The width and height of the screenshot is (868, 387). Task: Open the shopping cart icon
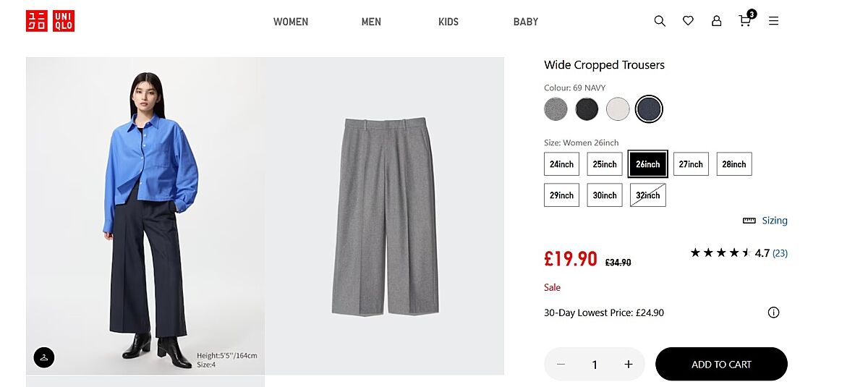[745, 21]
